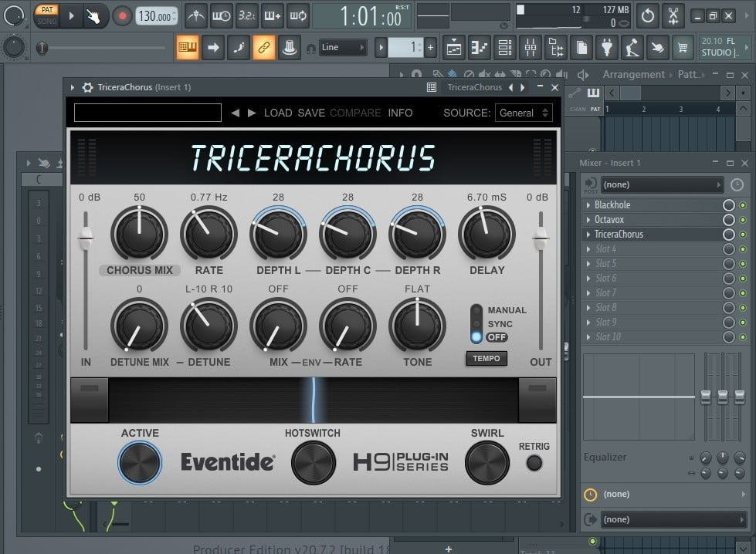
Task: Toggle the wait for input icon
Action: coord(222,16)
